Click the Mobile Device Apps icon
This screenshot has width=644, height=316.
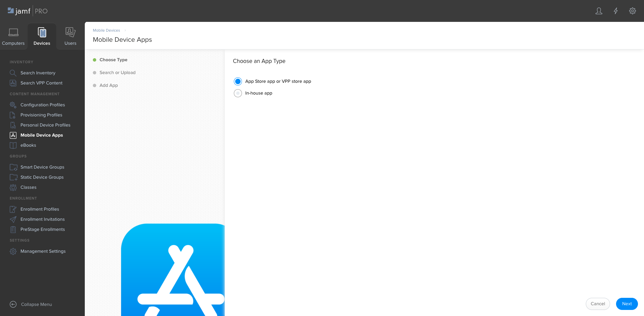coord(13,135)
